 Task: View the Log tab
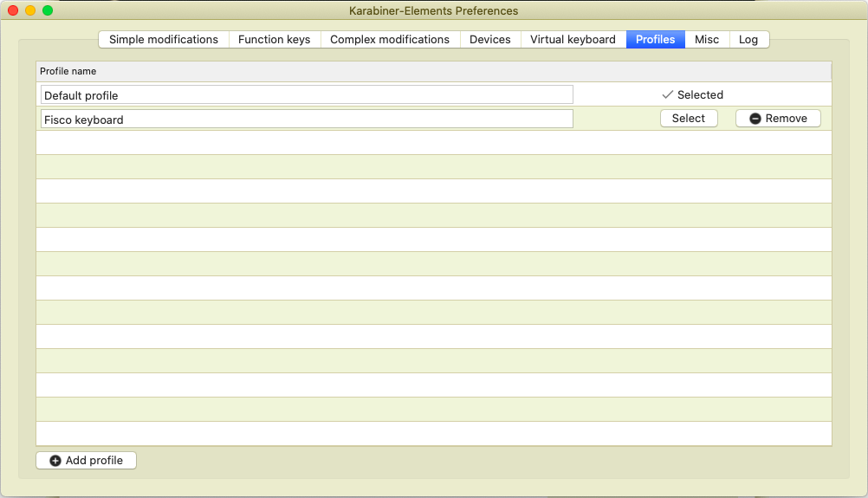748,39
